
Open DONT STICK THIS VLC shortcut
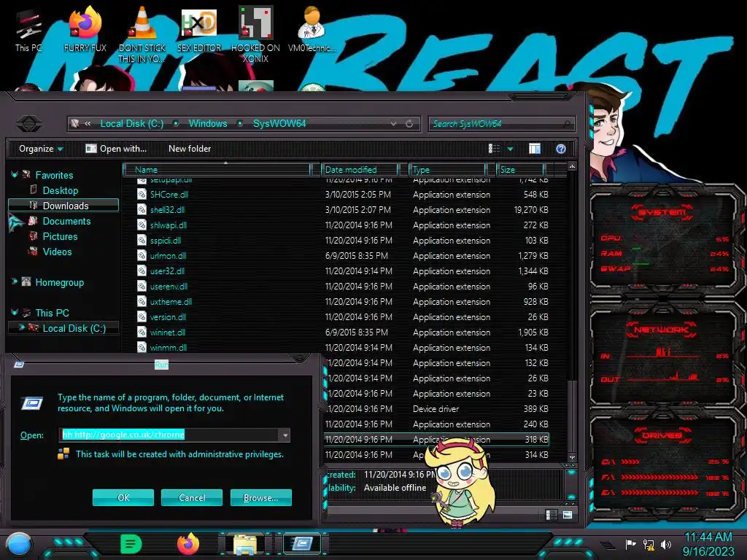coord(142,34)
